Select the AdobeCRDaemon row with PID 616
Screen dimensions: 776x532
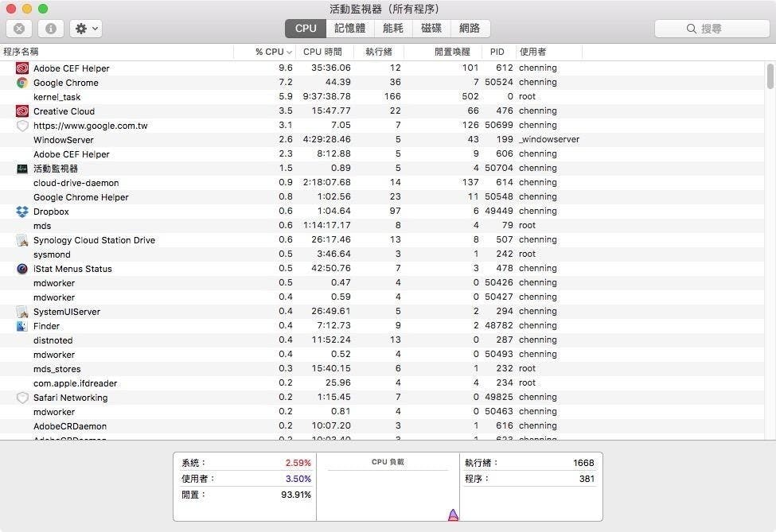pos(382,427)
